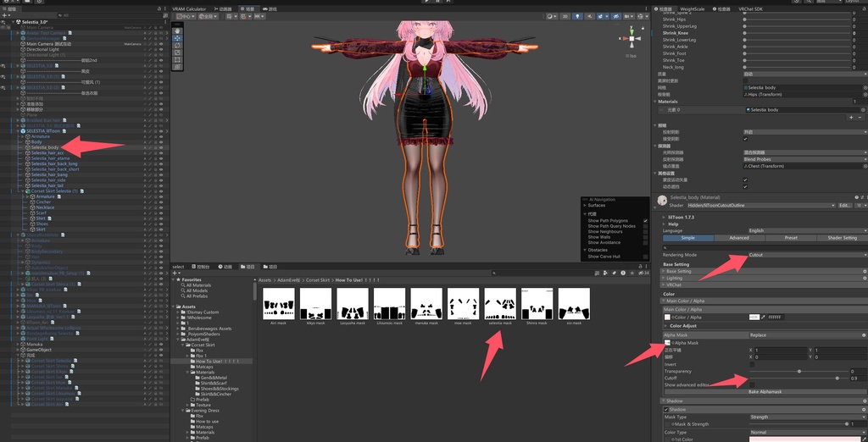Select the network mesh object picker icon

point(865,87)
